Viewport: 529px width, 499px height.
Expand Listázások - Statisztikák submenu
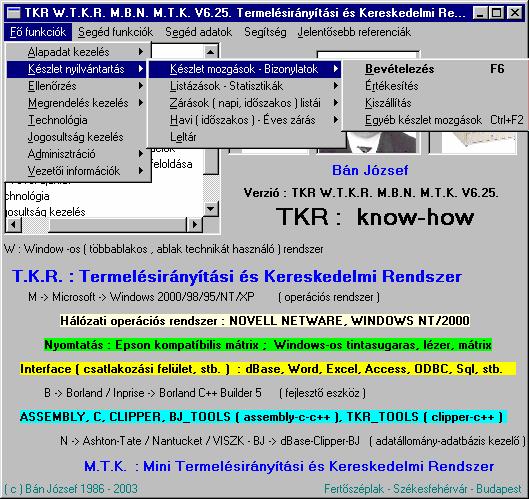click(x=245, y=86)
